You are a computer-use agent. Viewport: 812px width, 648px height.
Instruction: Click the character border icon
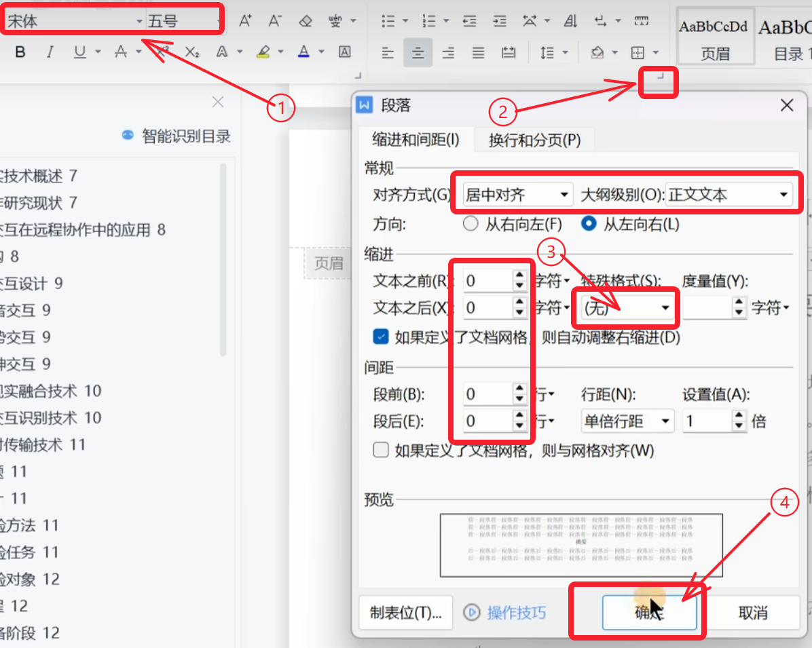point(344,52)
